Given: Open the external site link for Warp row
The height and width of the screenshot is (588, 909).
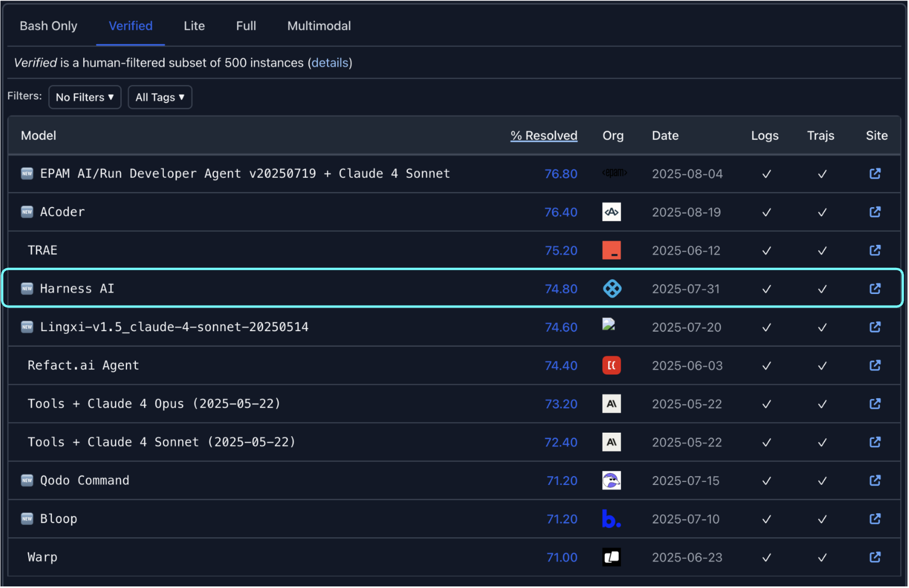Looking at the screenshot, I should click(875, 557).
